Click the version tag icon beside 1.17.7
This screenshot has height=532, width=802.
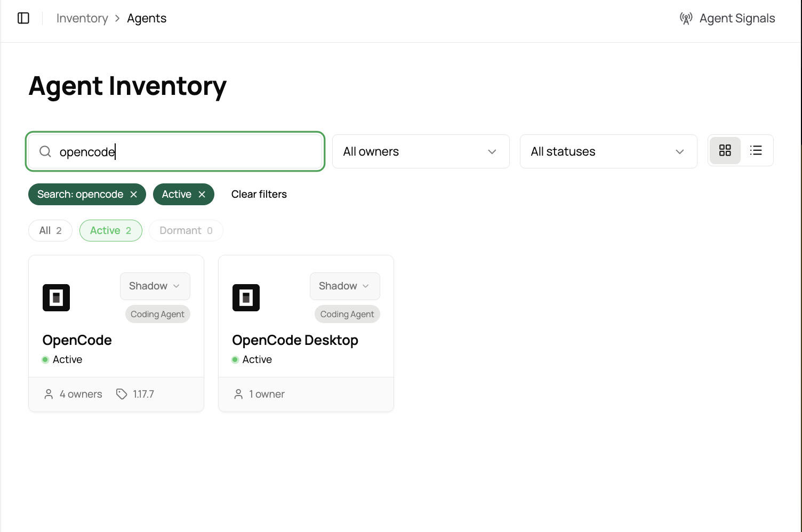[122, 394]
